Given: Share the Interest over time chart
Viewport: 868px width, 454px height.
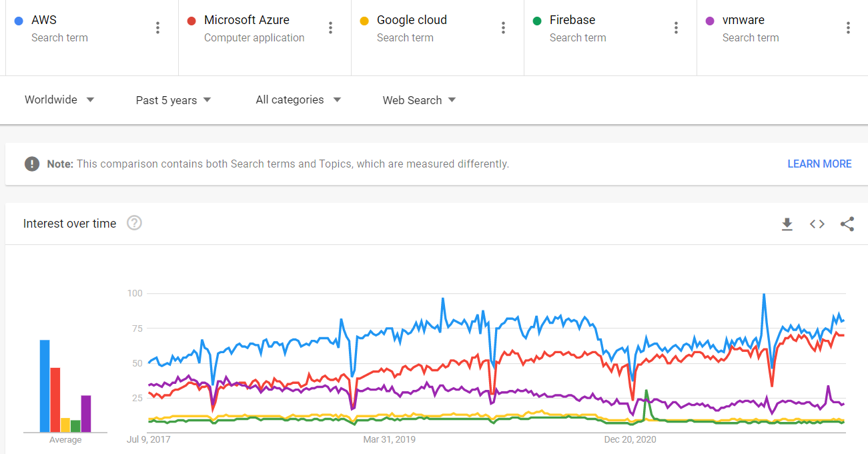Looking at the screenshot, I should coord(847,224).
